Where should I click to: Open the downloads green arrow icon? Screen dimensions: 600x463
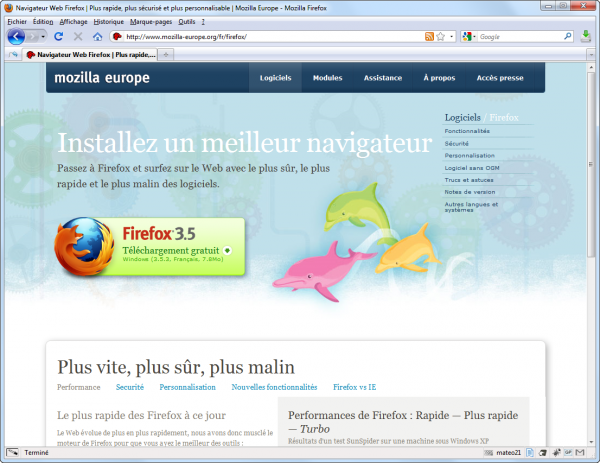(x=586, y=36)
